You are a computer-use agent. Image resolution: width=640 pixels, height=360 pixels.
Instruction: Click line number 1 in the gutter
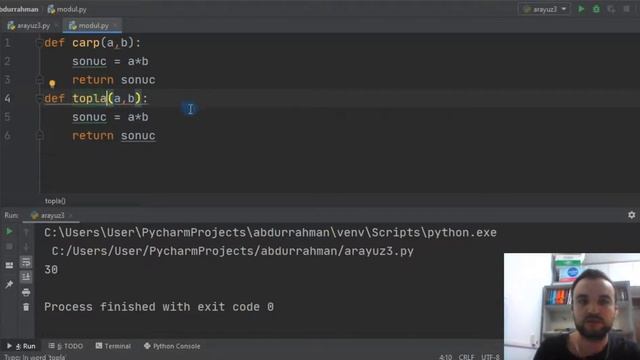[7, 42]
